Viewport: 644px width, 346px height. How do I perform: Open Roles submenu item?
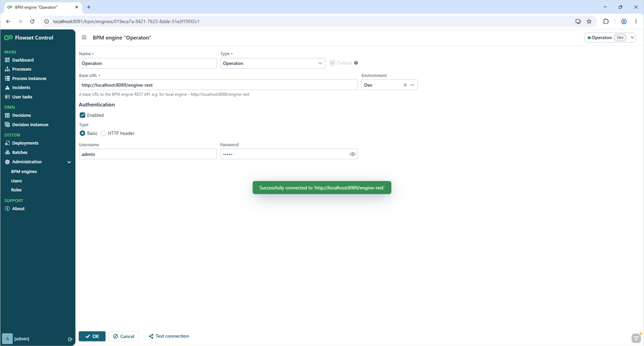coord(17,190)
